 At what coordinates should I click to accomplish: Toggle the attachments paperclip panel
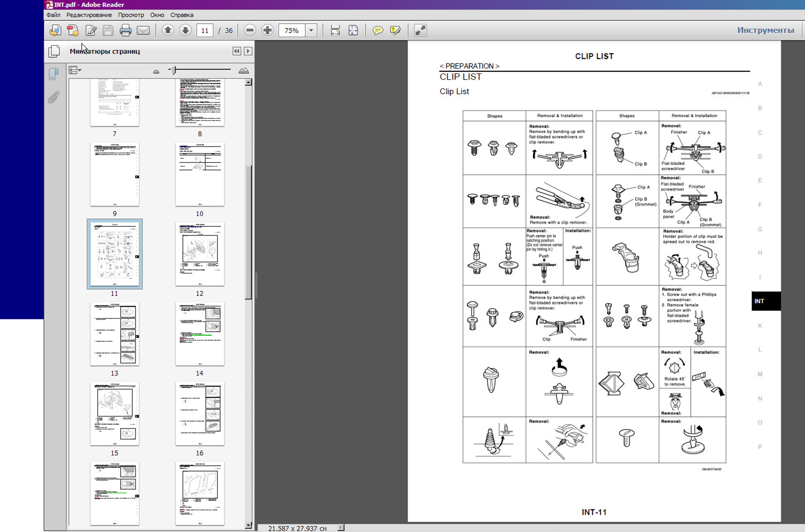click(x=54, y=97)
